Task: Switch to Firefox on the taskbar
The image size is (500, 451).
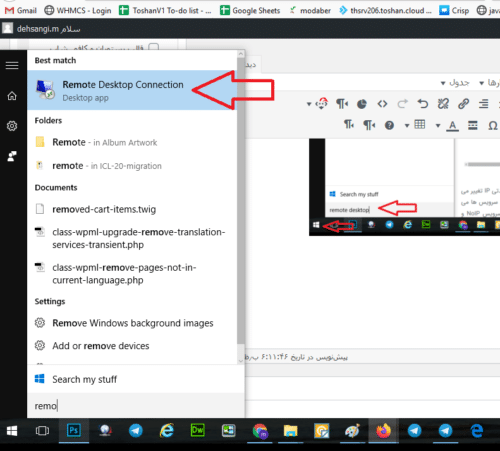Action: point(383,431)
